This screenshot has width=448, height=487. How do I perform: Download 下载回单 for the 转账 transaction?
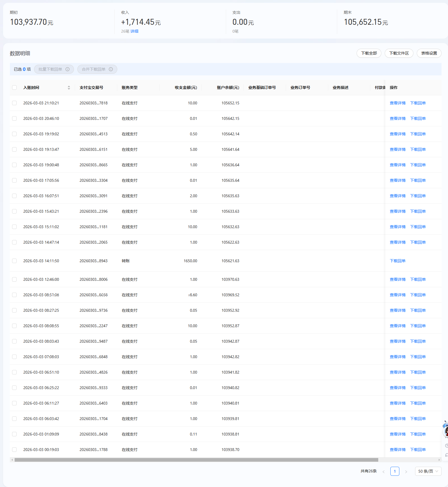point(397,261)
